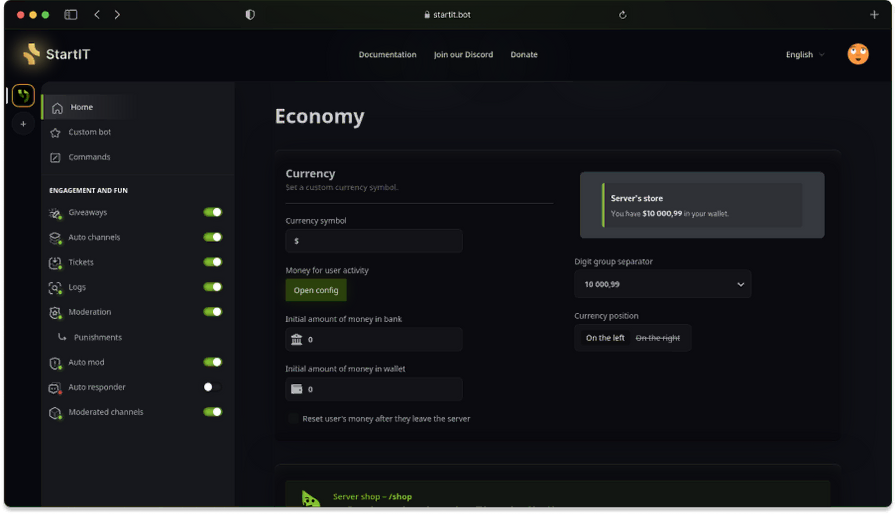This screenshot has height=514, width=896.
Task: Click the Server shop icon
Action: [310, 498]
